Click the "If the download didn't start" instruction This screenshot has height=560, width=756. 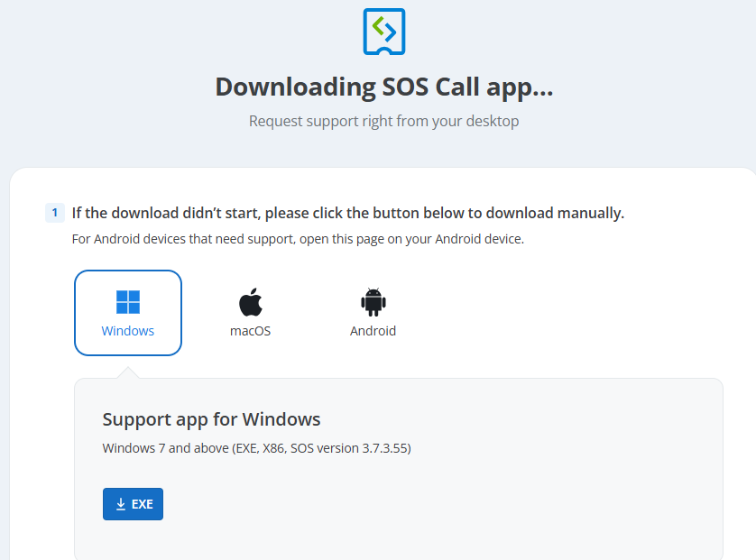point(348,213)
